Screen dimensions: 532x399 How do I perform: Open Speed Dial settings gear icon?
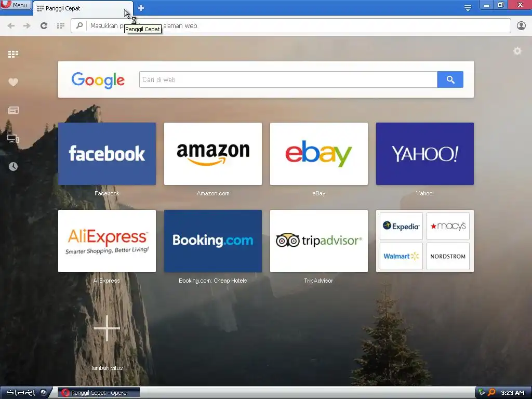[517, 51]
